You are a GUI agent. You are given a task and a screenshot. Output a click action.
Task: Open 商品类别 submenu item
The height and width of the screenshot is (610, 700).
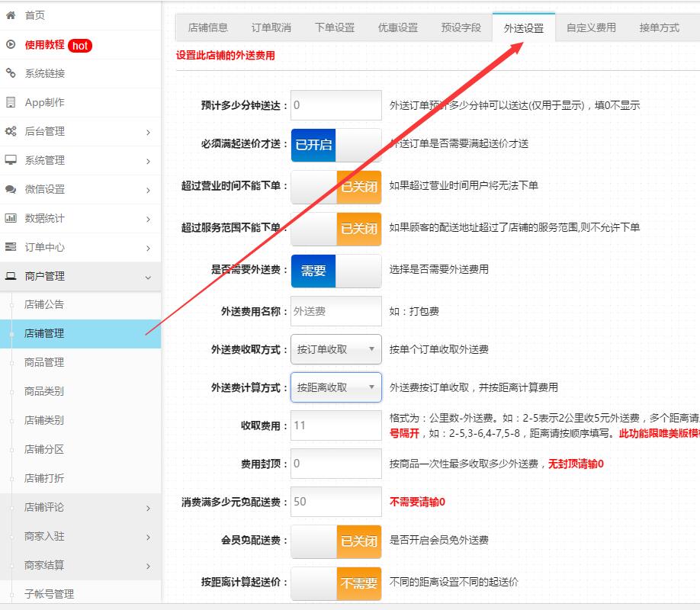80,391
